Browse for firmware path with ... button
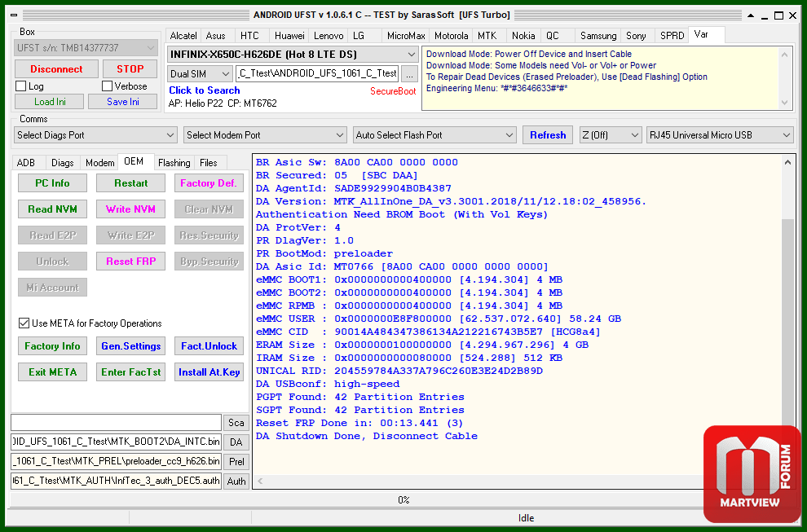Viewport: 807px width, 532px height. point(409,74)
